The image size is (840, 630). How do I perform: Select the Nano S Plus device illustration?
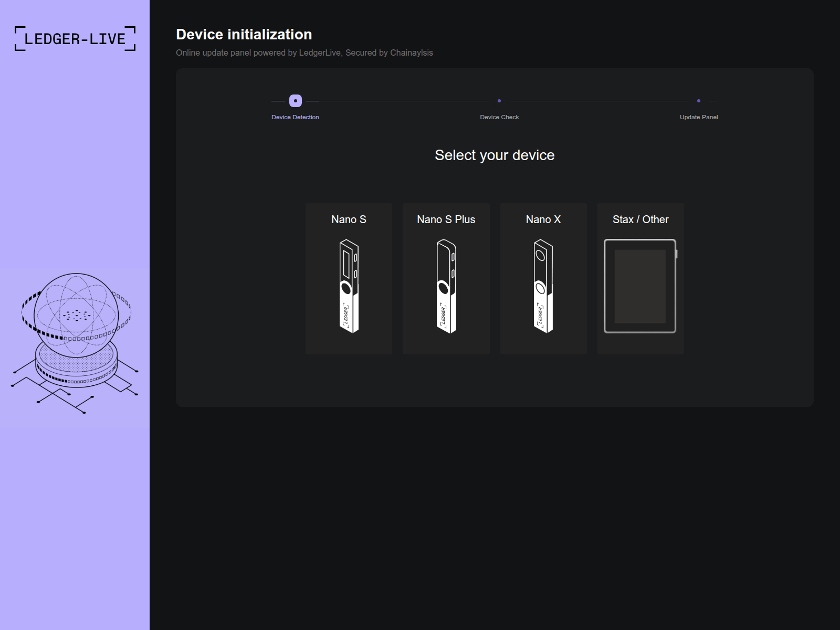click(446, 286)
